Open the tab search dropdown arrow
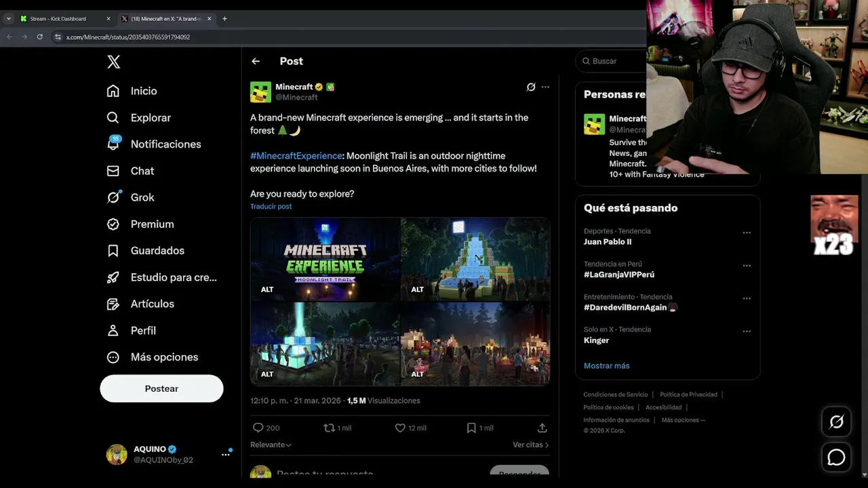This screenshot has height=488, width=868. (8, 19)
